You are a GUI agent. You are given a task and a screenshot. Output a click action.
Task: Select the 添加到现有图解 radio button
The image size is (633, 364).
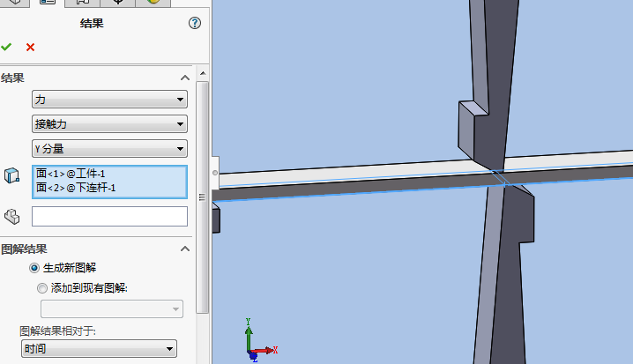tap(42, 288)
